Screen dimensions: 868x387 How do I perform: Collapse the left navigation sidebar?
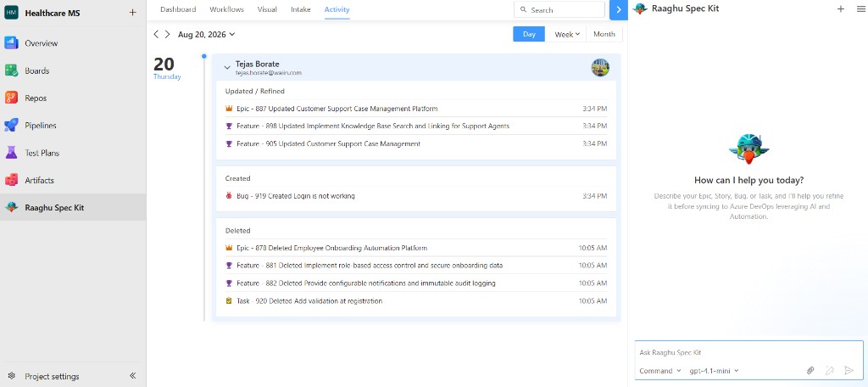point(133,376)
